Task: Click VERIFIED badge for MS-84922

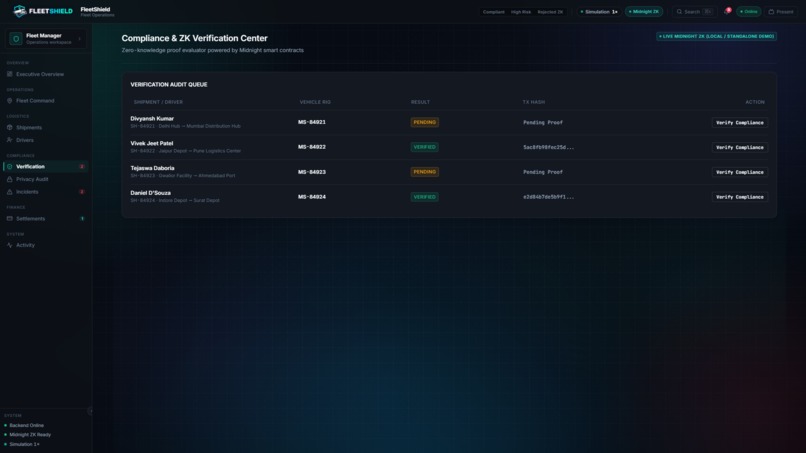Action: (x=425, y=147)
